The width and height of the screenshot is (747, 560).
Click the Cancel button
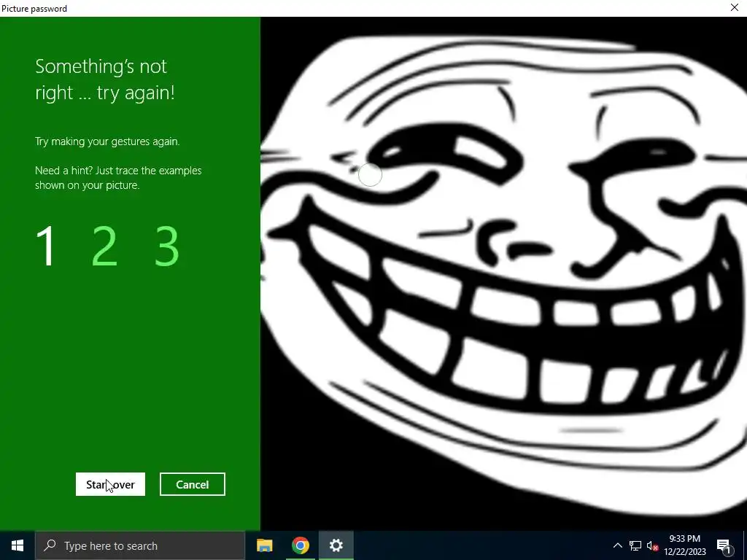[193, 484]
